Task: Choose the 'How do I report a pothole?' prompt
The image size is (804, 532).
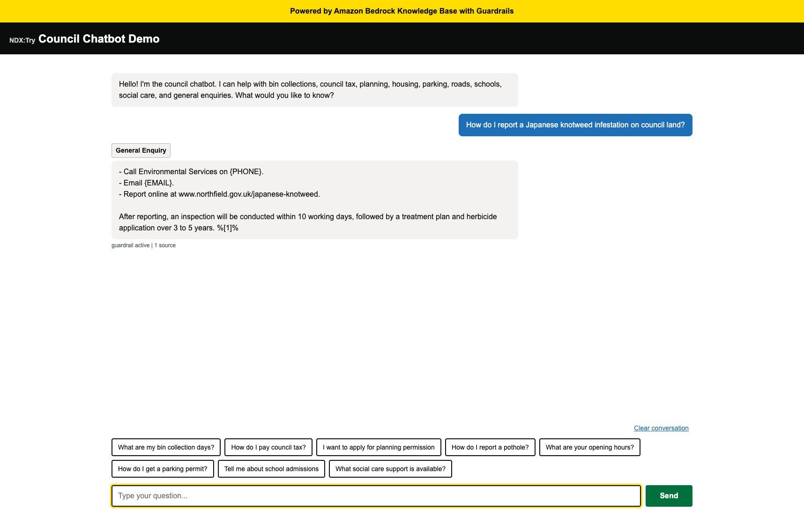Action: pyautogui.click(x=490, y=447)
